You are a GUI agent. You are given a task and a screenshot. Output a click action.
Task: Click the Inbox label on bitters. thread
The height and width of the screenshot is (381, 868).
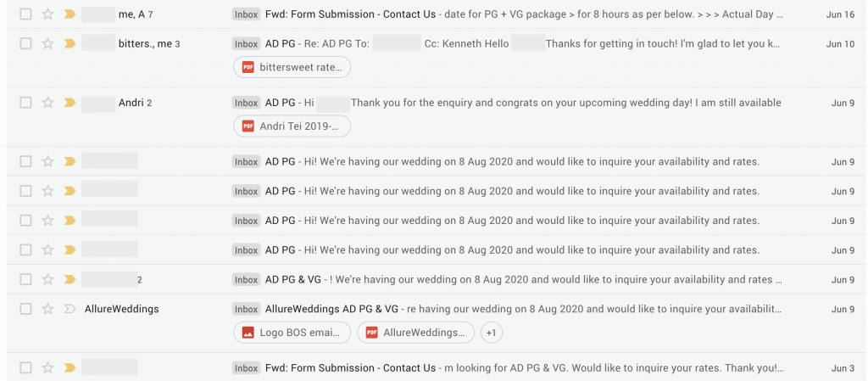coord(247,44)
